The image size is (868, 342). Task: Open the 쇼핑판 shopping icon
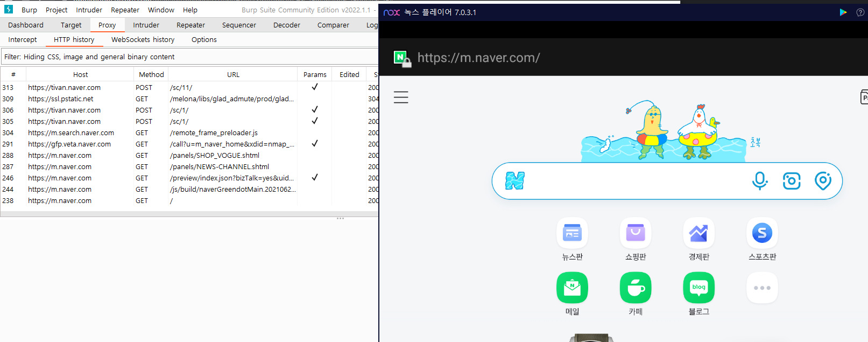point(636,233)
